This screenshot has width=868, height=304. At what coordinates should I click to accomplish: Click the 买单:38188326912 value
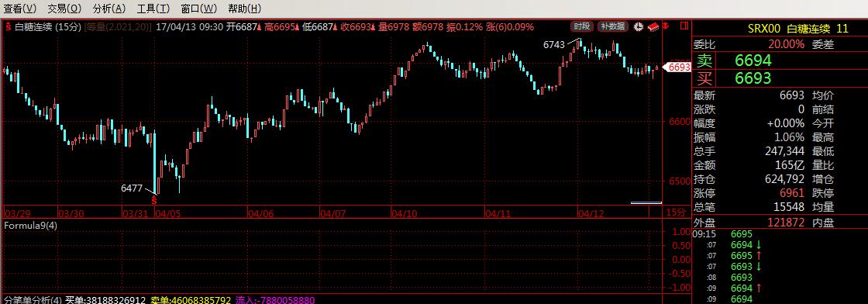105,299
